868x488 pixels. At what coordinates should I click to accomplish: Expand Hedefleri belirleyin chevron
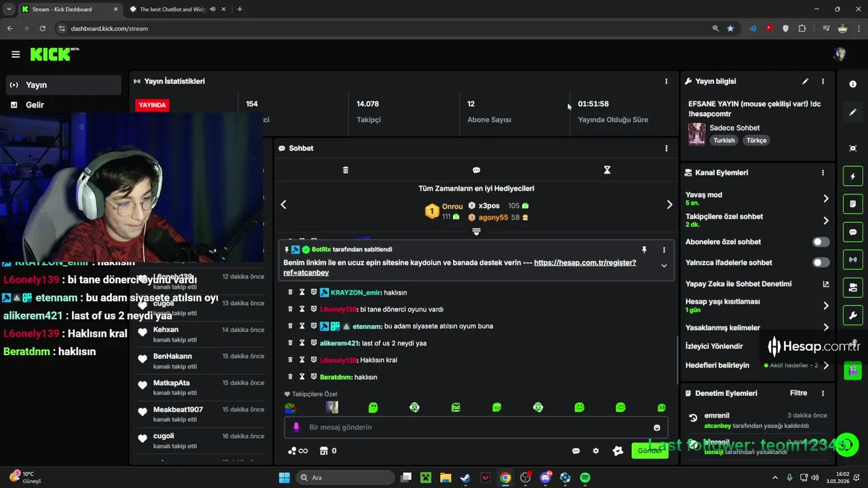825,365
